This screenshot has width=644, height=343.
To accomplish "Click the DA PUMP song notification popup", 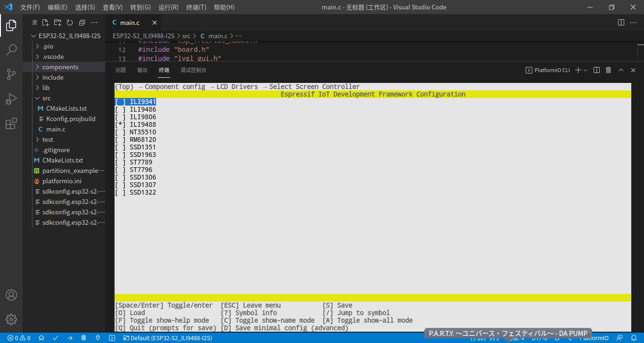I will point(507,333).
